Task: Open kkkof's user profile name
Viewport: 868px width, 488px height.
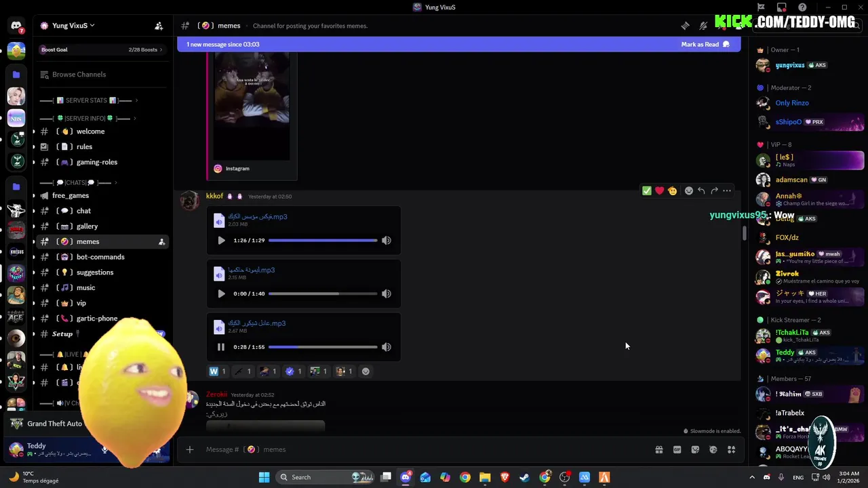Action: [214, 197]
